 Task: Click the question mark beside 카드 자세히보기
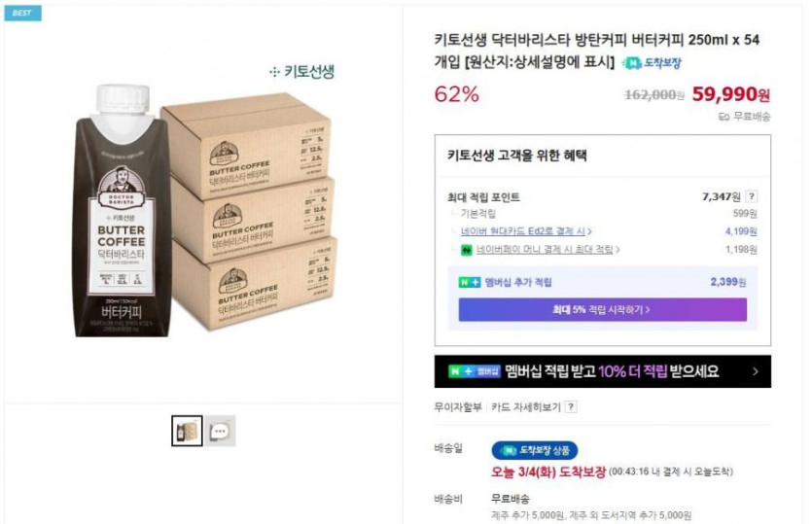pos(571,406)
